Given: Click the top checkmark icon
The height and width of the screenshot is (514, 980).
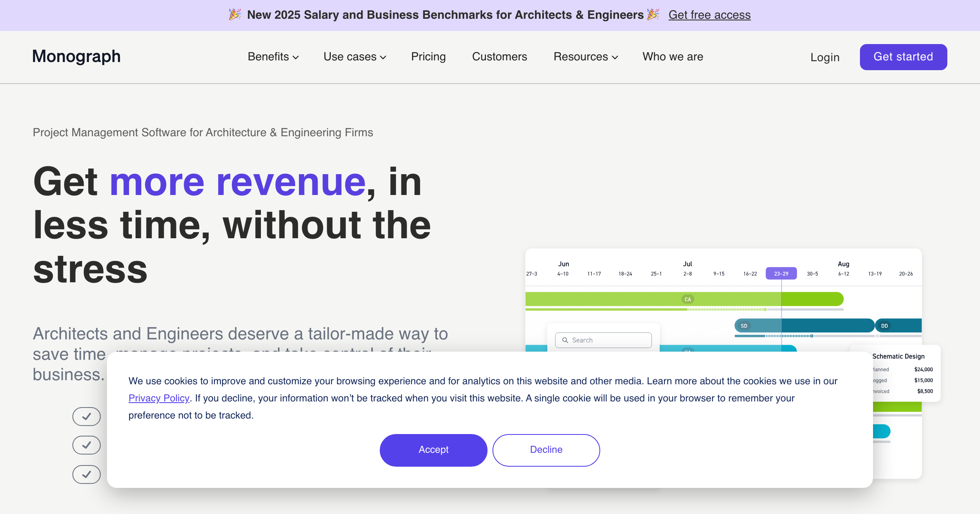Looking at the screenshot, I should 86,417.
